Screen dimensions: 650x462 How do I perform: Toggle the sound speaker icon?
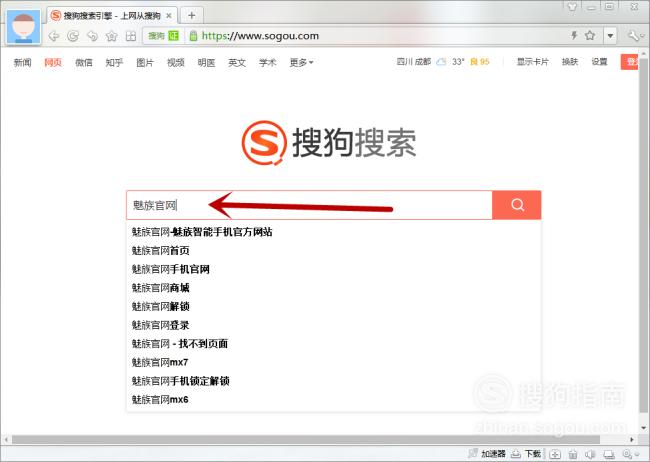point(590,455)
